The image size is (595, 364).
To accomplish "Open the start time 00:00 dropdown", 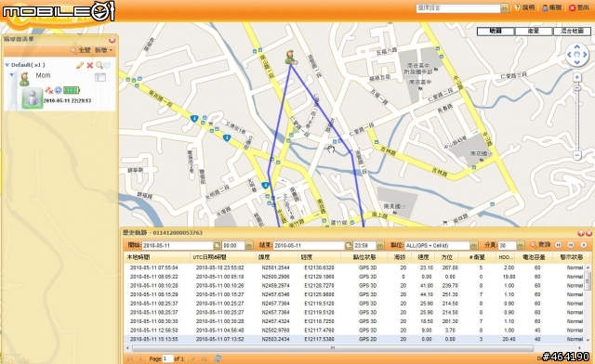I will 248,246.
